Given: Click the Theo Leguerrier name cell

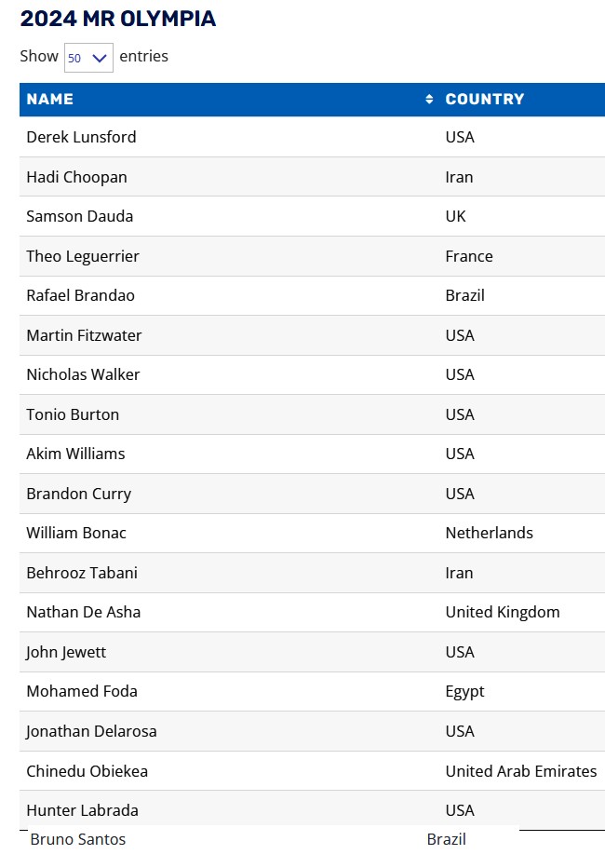Looking at the screenshot, I should point(83,256).
